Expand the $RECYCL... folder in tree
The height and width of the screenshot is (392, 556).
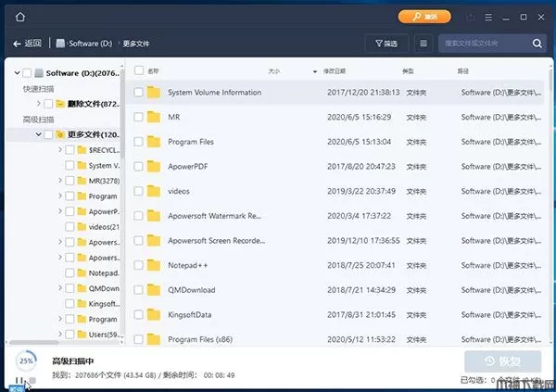[x=58, y=150]
